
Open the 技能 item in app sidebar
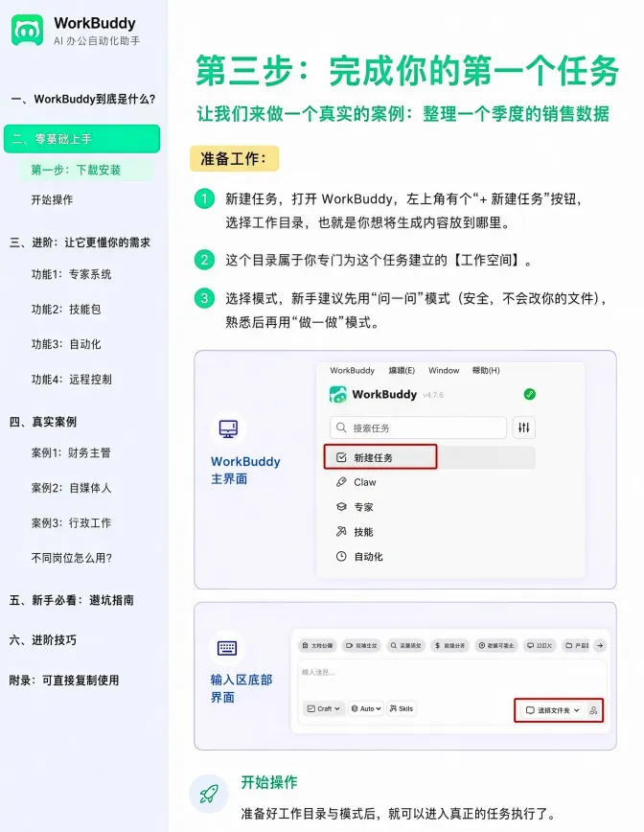pos(355,532)
